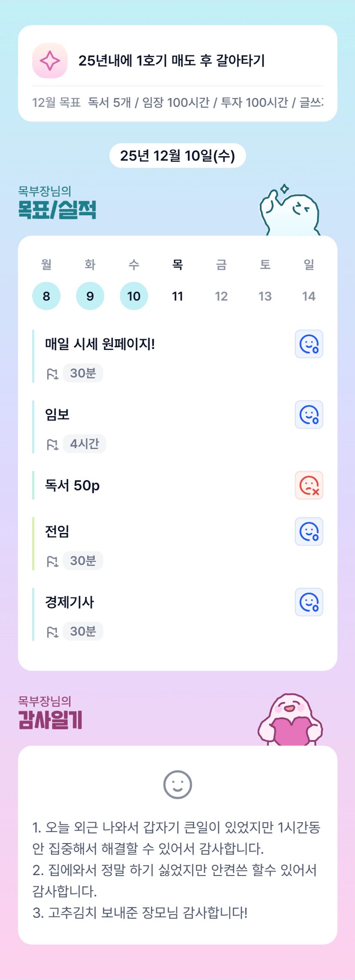Select Thursday the 11th in week row
The height and width of the screenshot is (980, 355).
point(177,296)
